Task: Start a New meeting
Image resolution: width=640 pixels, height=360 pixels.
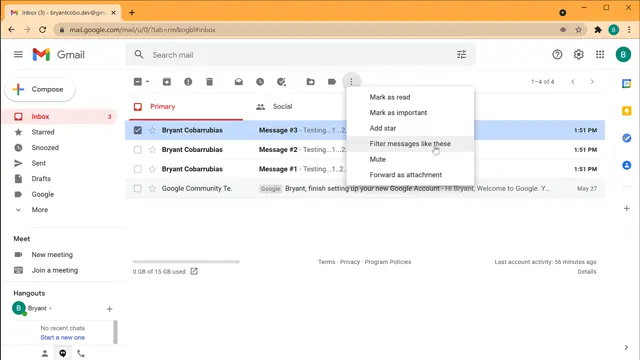Action: coord(52,255)
